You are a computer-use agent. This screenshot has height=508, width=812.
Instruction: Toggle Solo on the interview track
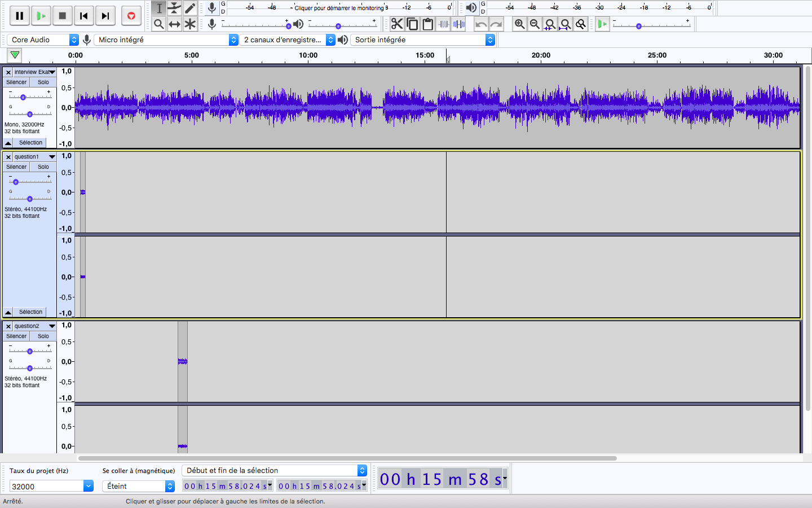43,82
